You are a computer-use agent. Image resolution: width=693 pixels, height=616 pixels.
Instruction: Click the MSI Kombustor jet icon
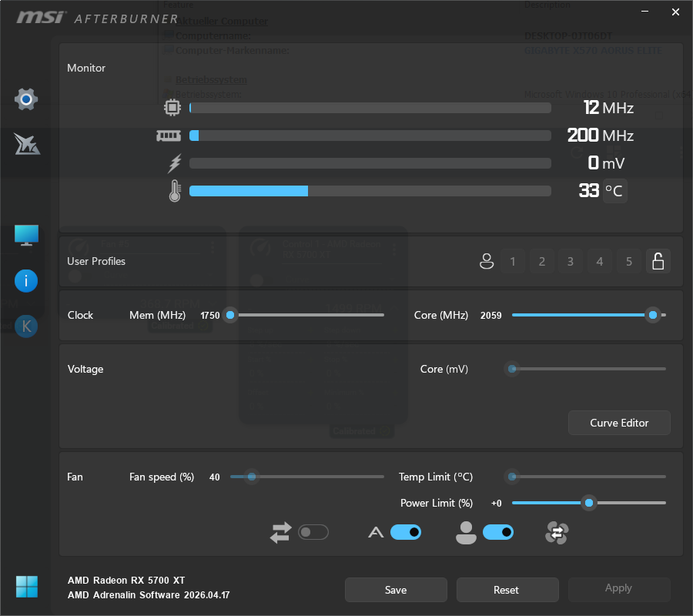point(26,144)
